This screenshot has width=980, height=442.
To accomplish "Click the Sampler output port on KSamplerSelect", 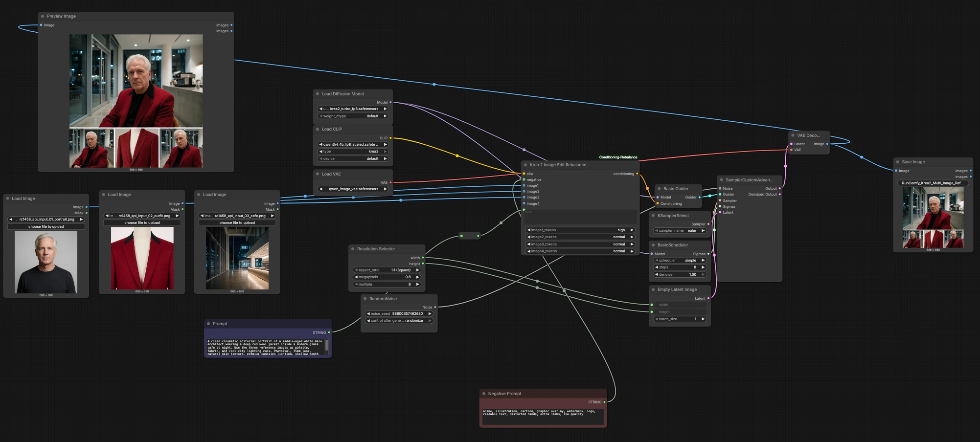I will pyautogui.click(x=708, y=224).
